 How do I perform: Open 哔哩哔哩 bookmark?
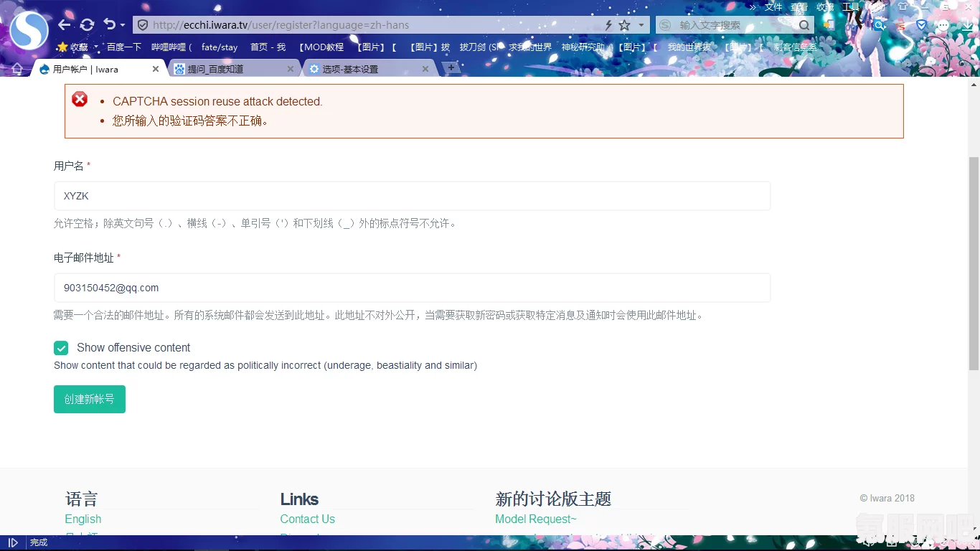pos(171,47)
